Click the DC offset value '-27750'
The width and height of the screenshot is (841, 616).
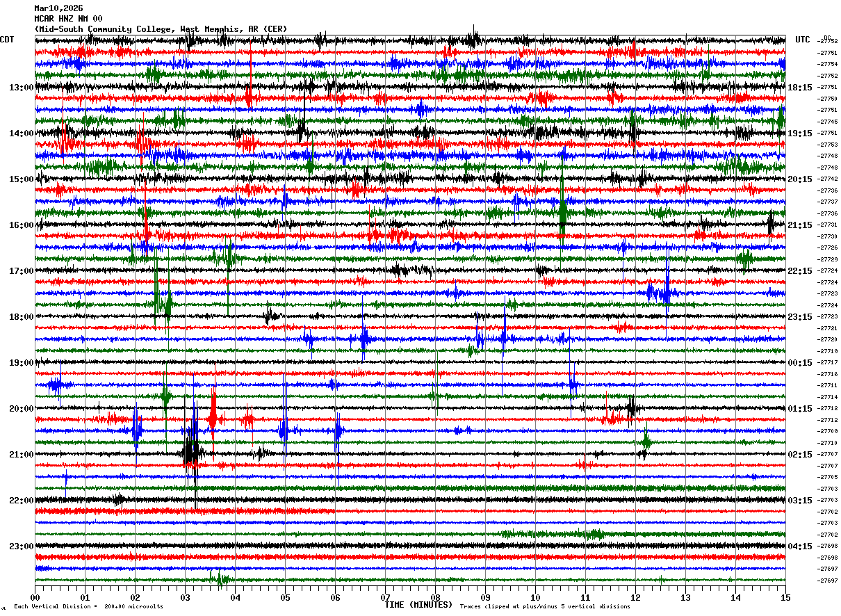click(x=828, y=99)
